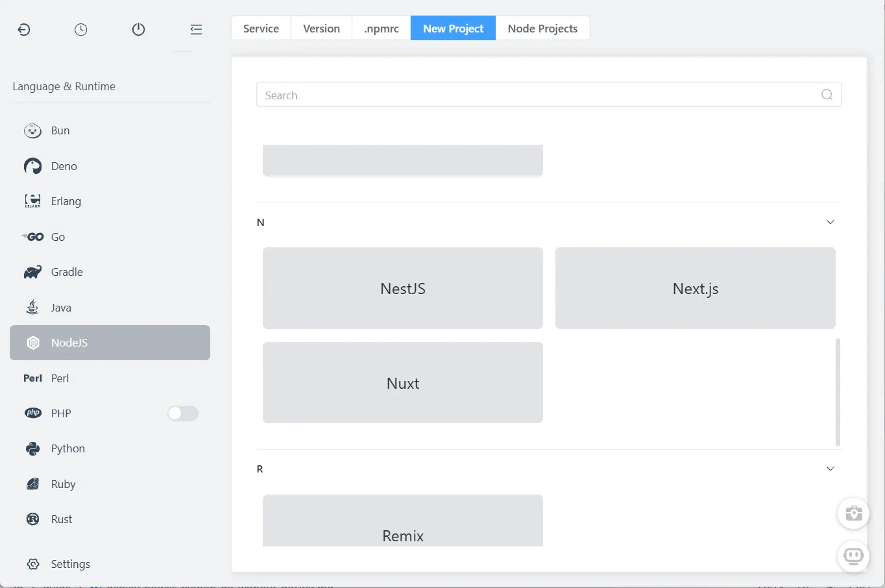Choose the NestJS project template

point(402,288)
